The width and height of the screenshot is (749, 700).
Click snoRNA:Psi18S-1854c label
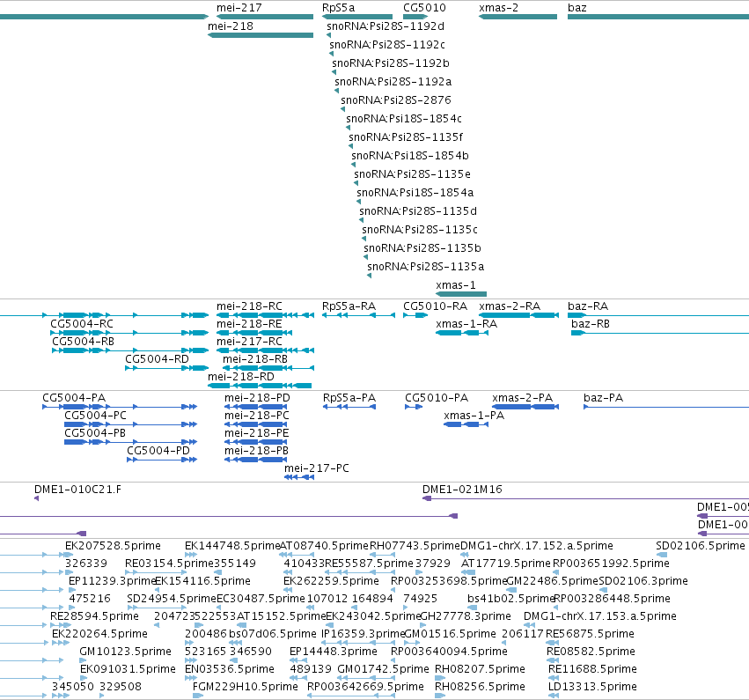point(404,119)
